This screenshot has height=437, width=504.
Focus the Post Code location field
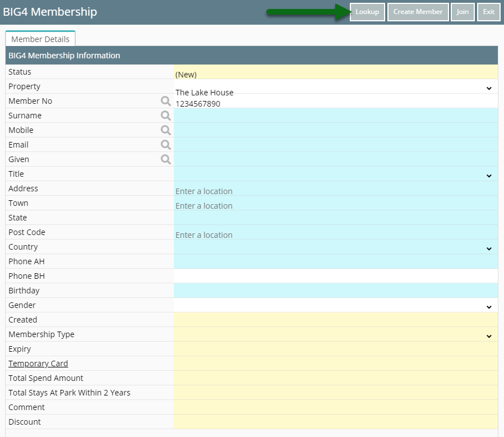(x=336, y=232)
